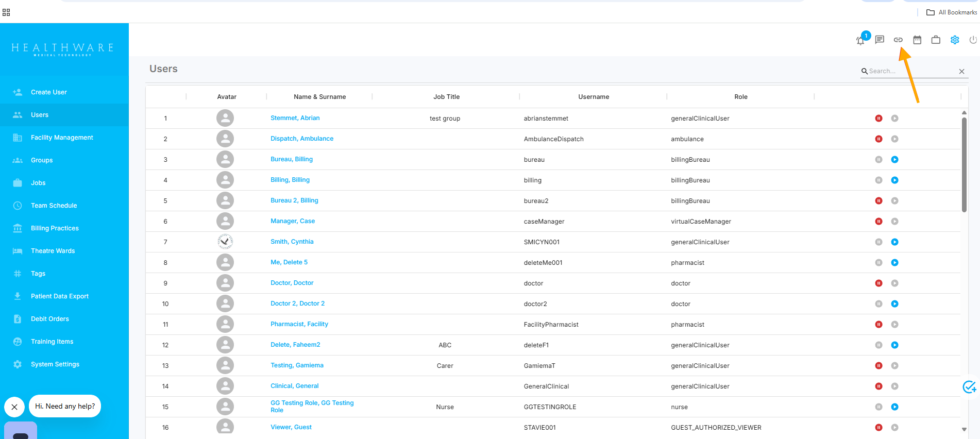
Task: Open the calendar icon in header
Action: tap(917, 40)
